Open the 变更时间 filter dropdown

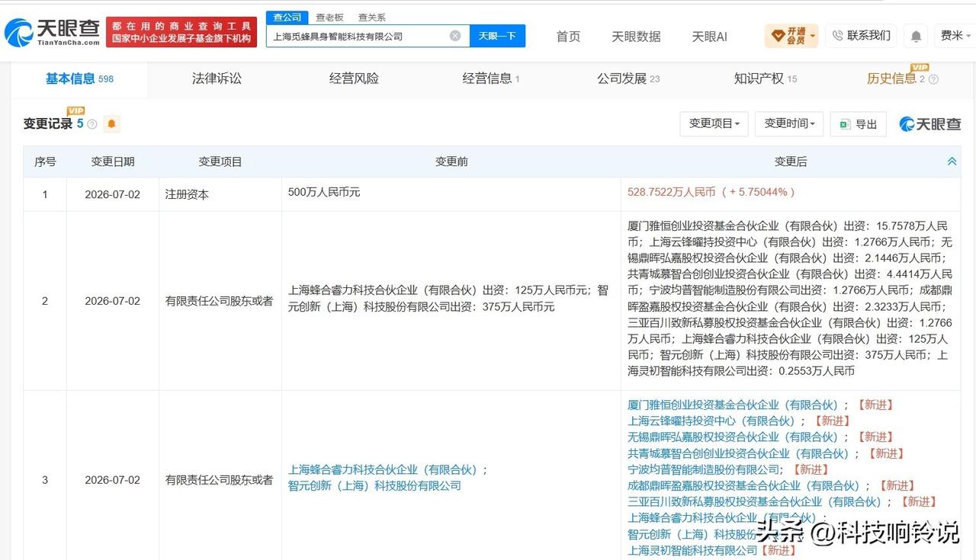(x=789, y=123)
